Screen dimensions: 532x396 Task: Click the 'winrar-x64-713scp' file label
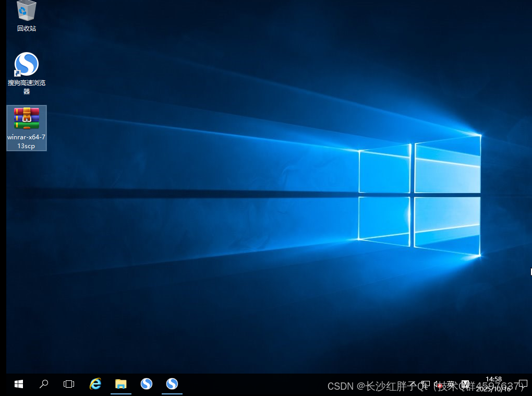point(26,141)
